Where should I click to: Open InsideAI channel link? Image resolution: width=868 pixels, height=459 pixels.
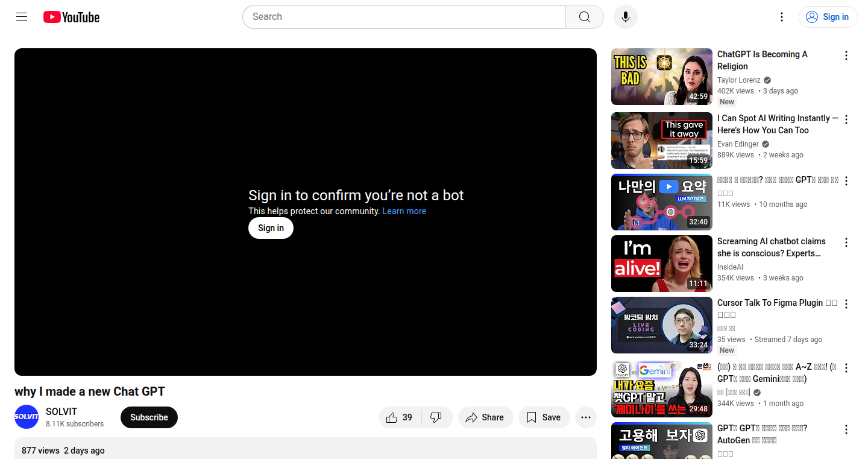point(731,267)
